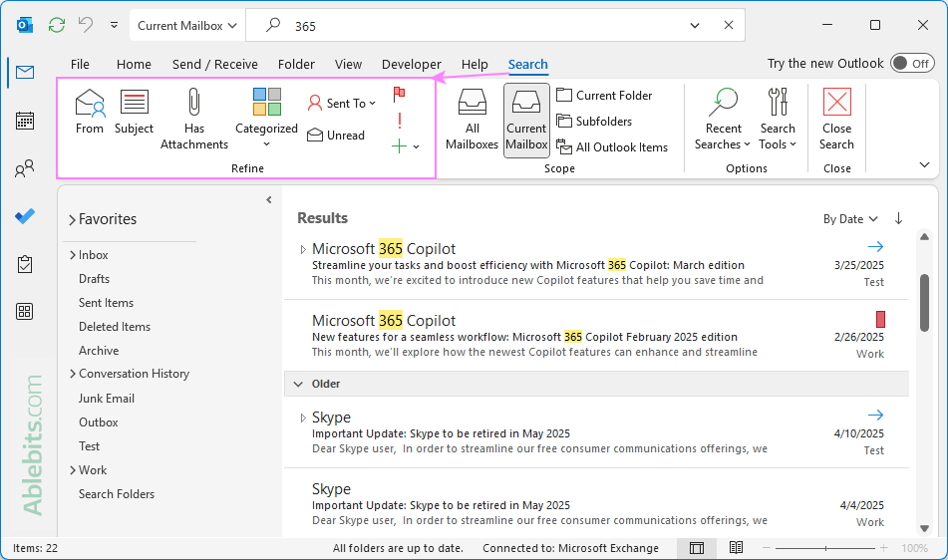This screenshot has height=560, width=948.
Task: Filter by Flagged items red flag
Action: (x=399, y=95)
